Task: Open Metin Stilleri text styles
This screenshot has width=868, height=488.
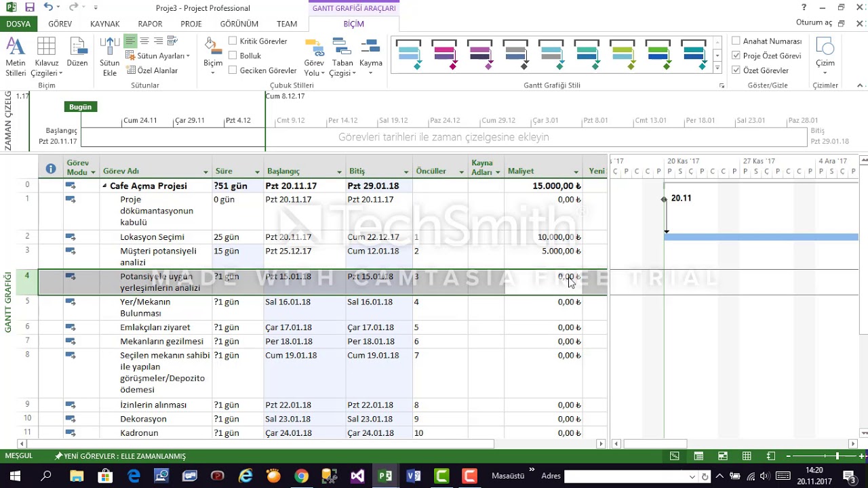Action: (16, 57)
